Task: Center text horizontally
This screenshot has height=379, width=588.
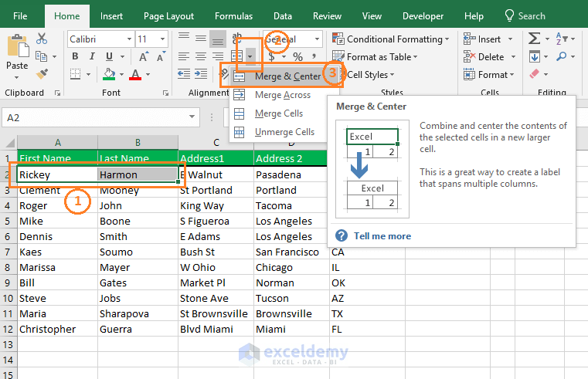Action: (201, 56)
